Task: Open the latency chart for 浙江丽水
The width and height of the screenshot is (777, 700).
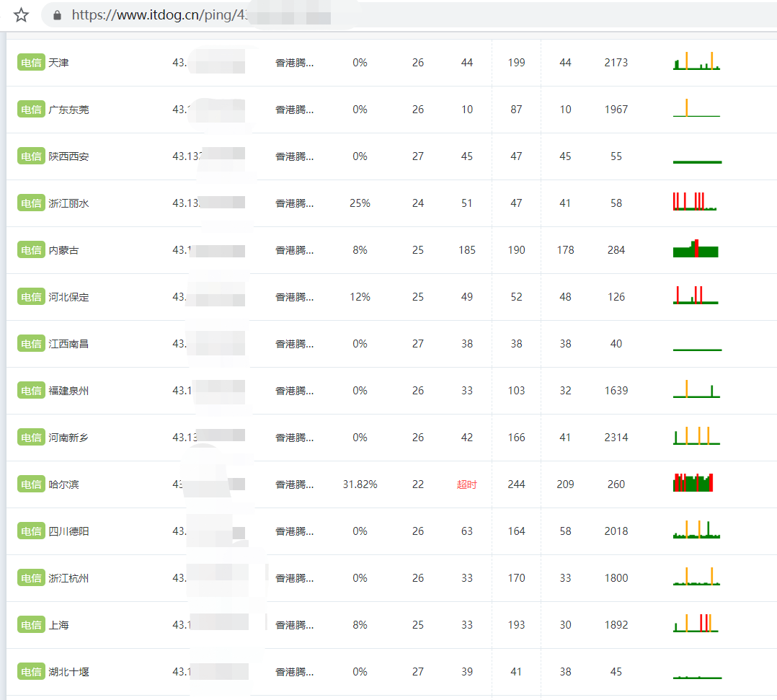Action: (x=696, y=202)
